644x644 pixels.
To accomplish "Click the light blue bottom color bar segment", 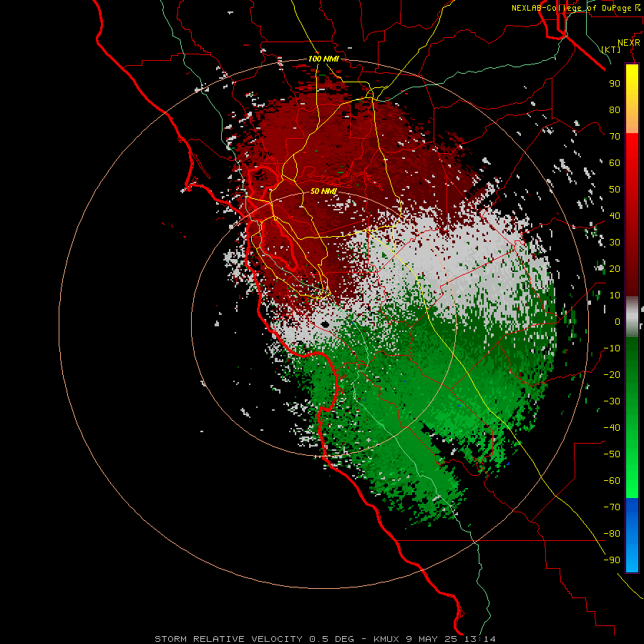I will click(x=632, y=559).
